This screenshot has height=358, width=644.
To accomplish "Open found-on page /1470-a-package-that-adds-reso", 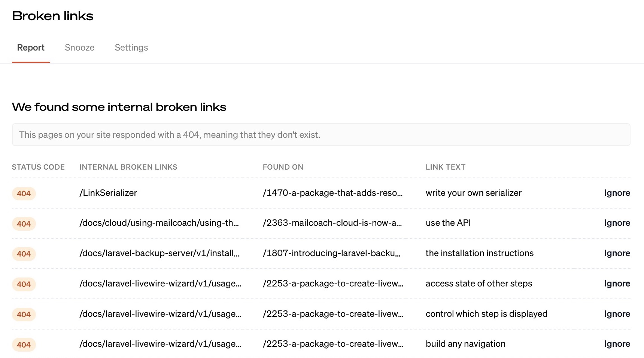I will (332, 193).
